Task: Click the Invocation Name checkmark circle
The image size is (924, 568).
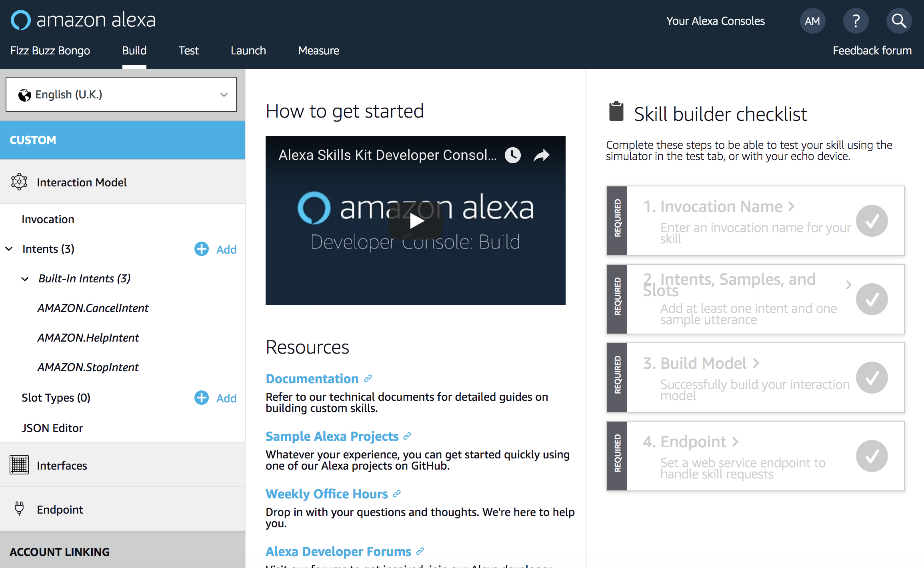Action: tap(872, 221)
